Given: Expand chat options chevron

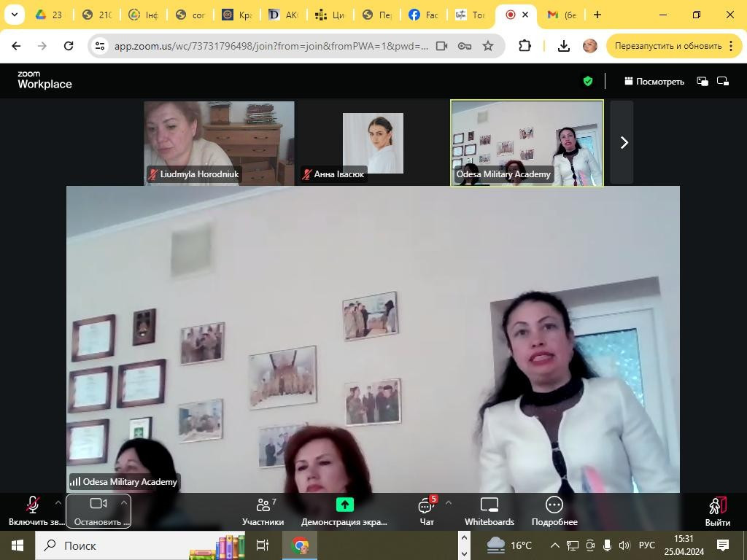Looking at the screenshot, I should 449,502.
